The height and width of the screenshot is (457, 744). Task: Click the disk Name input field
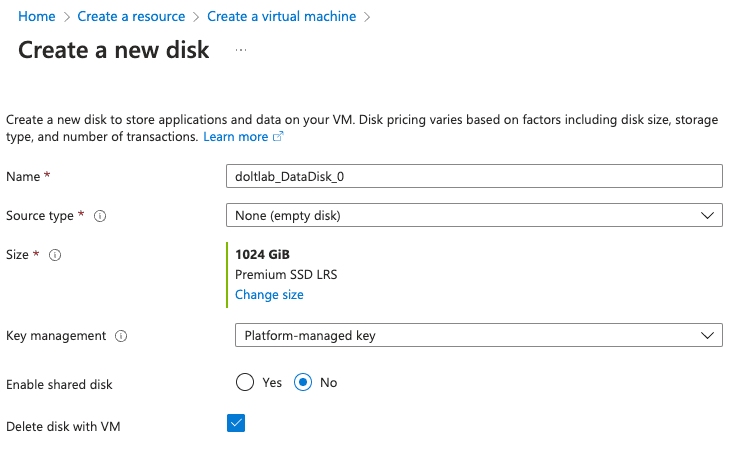pos(474,176)
